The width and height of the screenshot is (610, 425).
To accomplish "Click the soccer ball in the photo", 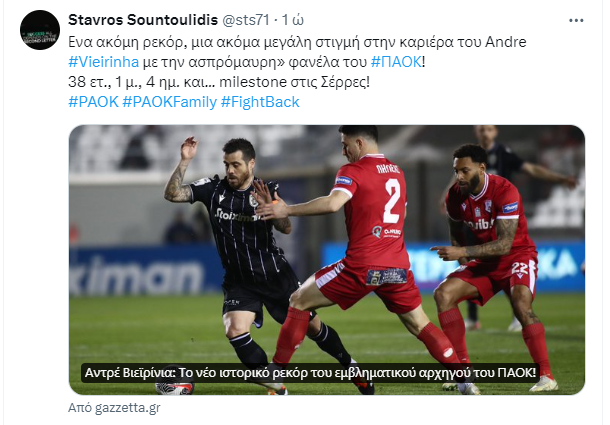I will (175, 385).
